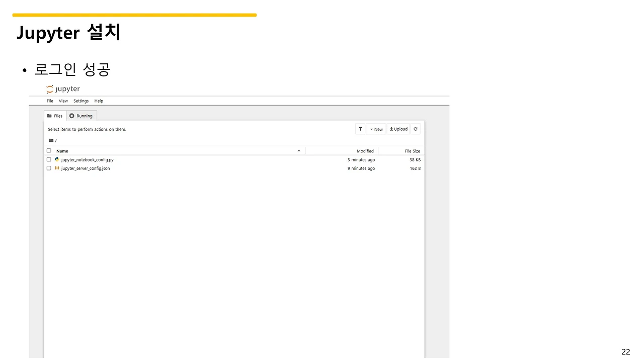
Task: Open the jupyter_server_config.json file
Action: coord(86,168)
